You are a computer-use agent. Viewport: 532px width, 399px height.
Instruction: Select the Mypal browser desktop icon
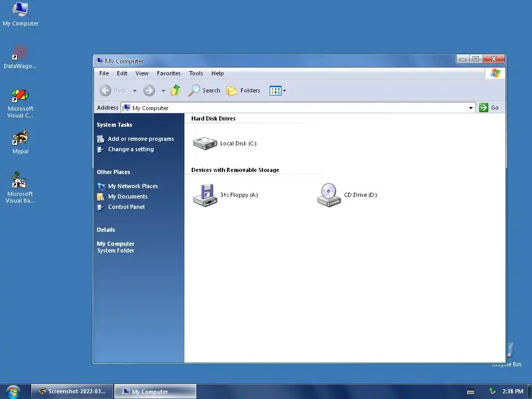20,142
